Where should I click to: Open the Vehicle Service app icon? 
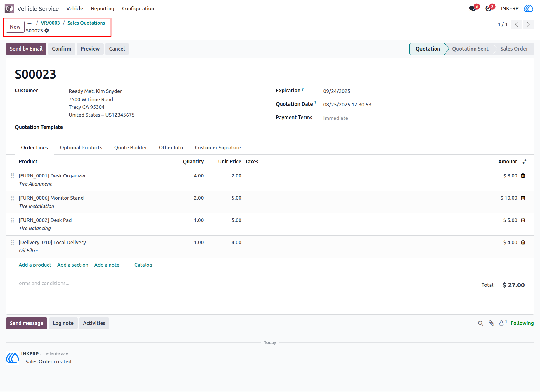tap(9, 8)
